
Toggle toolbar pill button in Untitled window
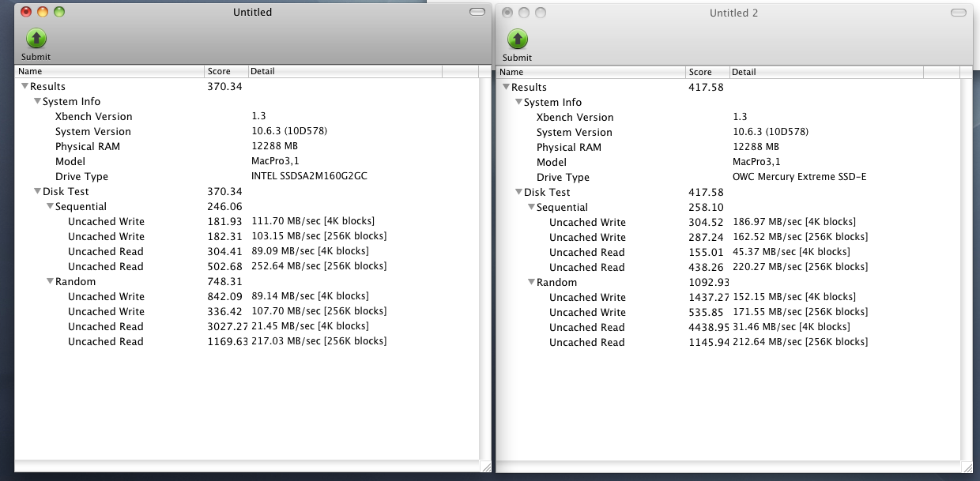(477, 12)
